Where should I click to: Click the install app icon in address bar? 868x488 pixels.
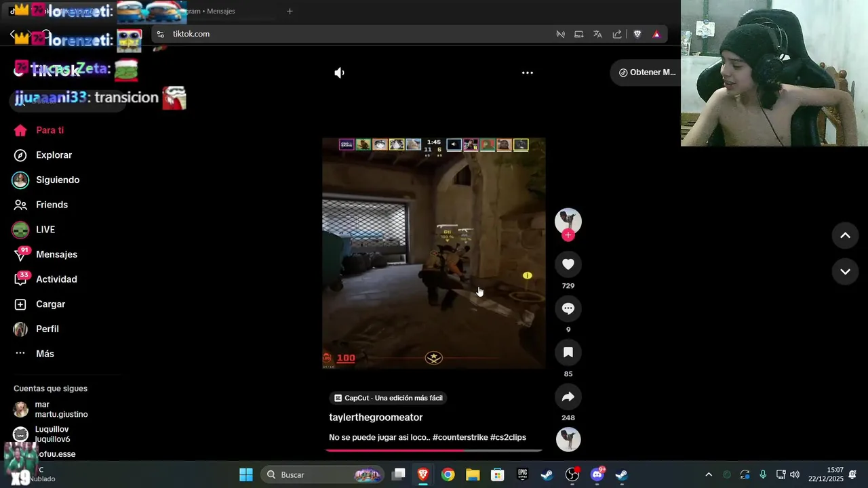click(578, 34)
